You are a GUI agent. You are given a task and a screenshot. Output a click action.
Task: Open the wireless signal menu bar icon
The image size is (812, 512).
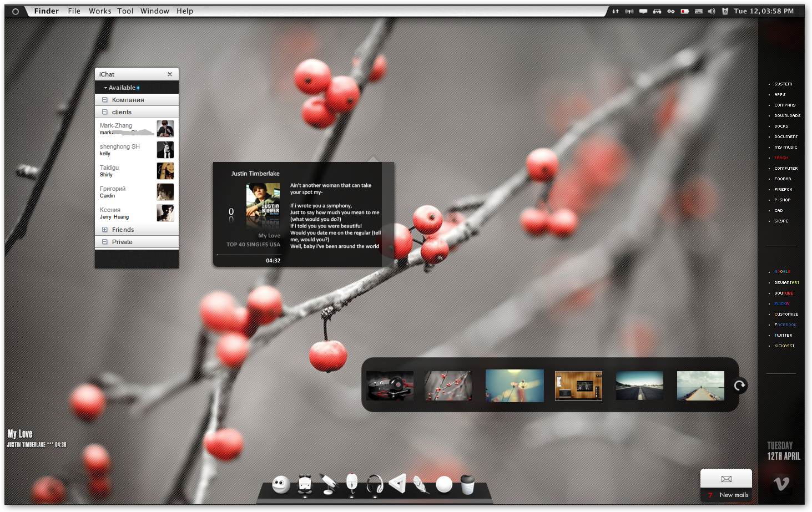click(x=629, y=11)
